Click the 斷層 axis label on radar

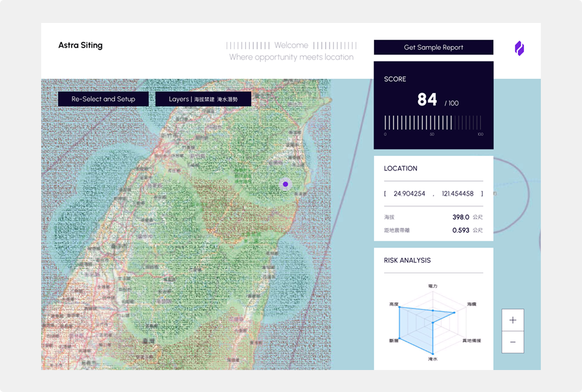394,341
